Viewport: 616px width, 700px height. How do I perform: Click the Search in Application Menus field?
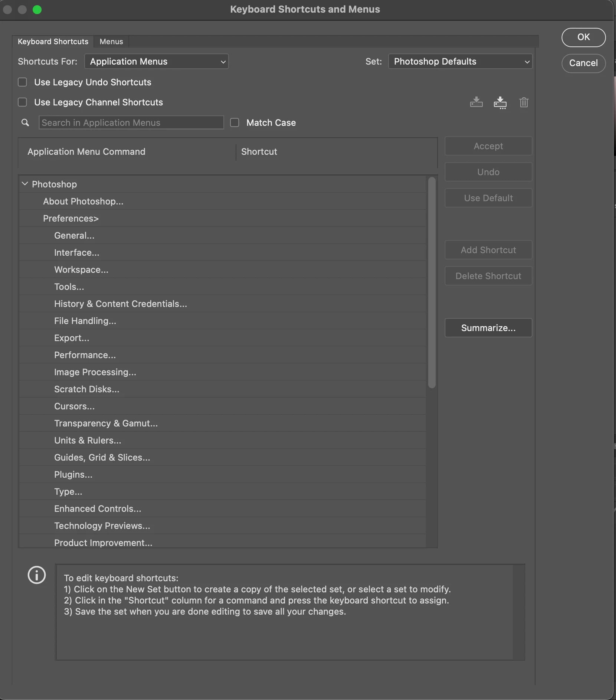point(131,122)
